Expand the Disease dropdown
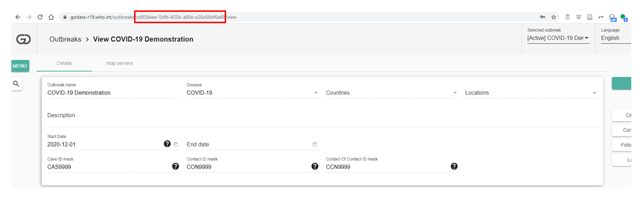 pos(316,93)
